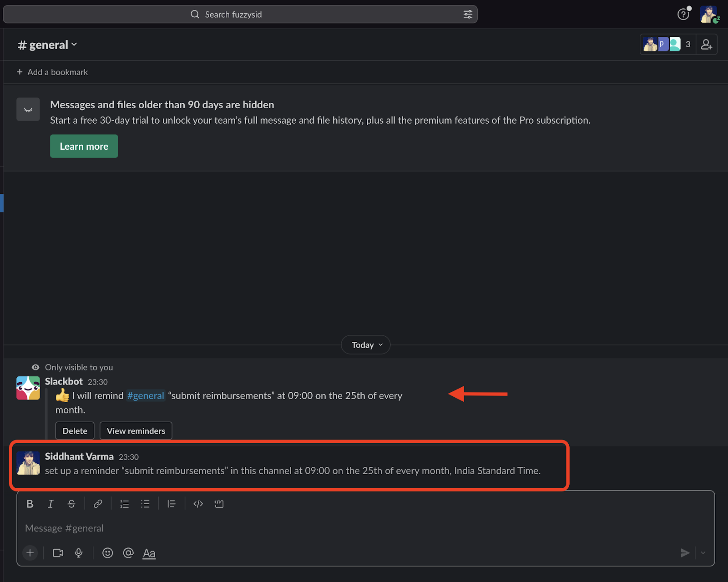The width and height of the screenshot is (728, 582).
Task: Insert a link in message
Action: [98, 504]
